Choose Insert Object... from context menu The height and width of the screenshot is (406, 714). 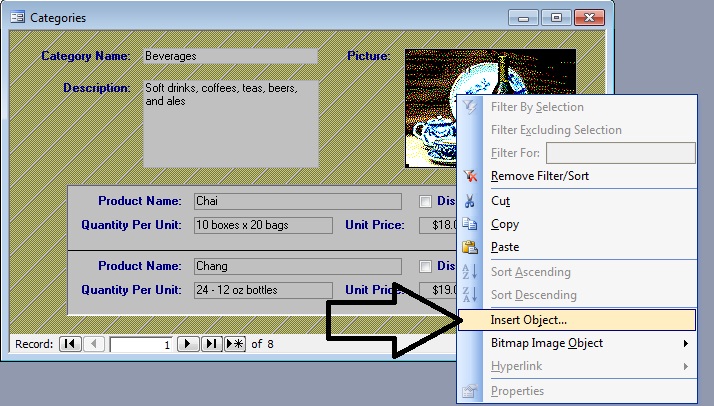(577, 320)
